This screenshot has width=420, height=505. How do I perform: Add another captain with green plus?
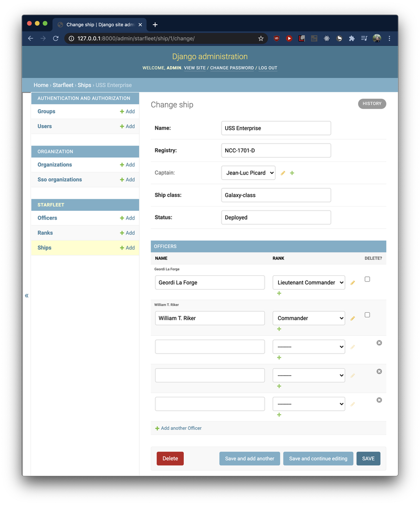point(292,173)
